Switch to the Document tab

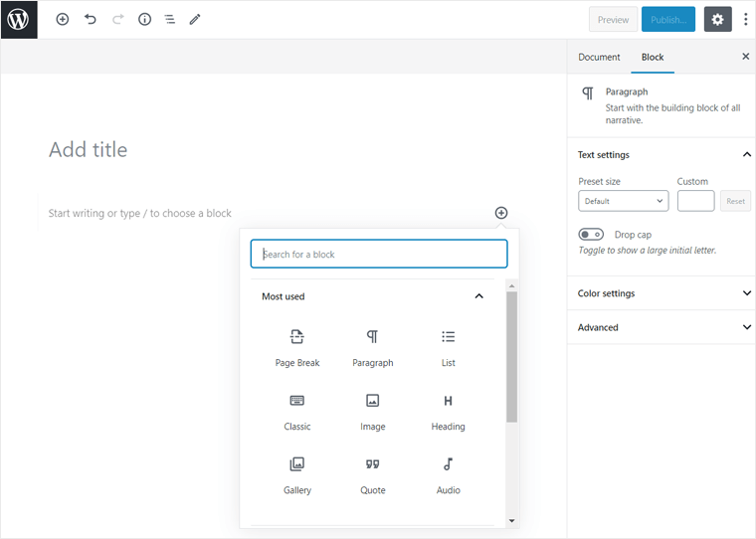click(x=599, y=57)
